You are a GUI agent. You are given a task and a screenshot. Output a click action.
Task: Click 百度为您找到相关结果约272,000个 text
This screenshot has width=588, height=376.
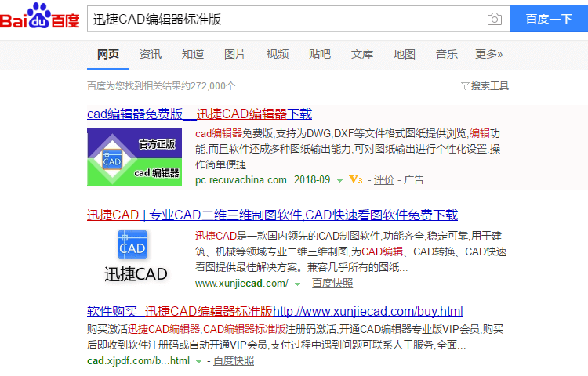click(x=162, y=86)
